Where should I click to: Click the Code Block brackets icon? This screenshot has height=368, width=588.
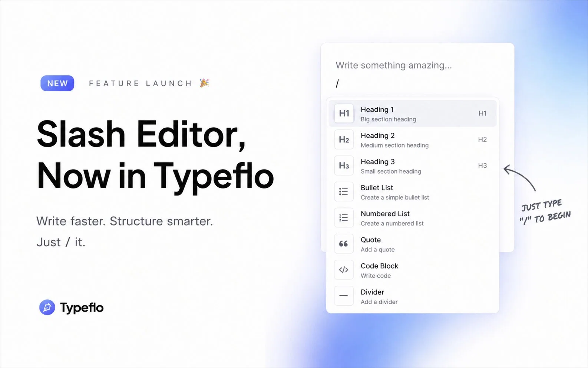pyautogui.click(x=344, y=270)
